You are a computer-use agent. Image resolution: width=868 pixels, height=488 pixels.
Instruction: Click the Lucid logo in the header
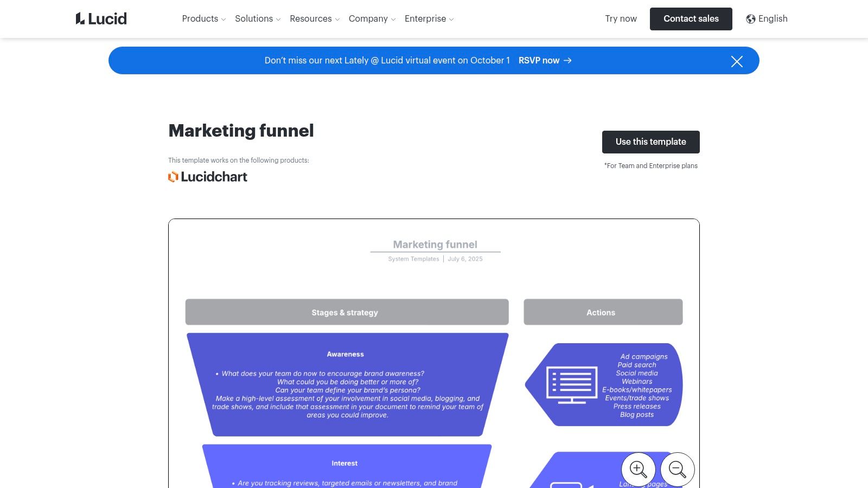click(101, 18)
